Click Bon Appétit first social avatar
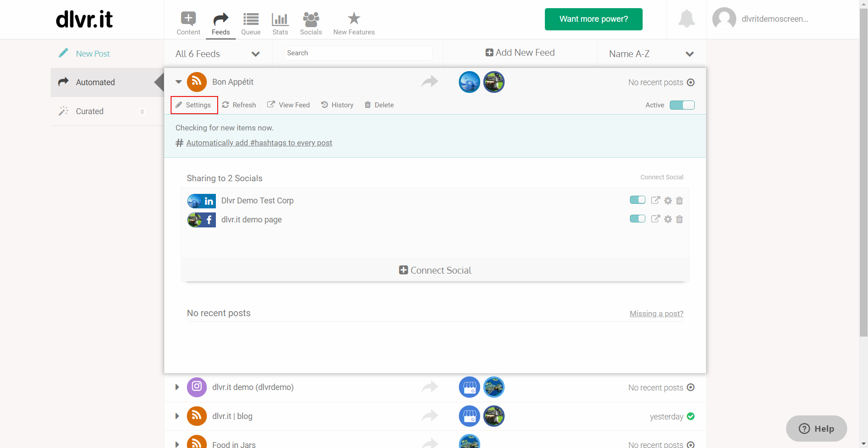Viewport: 868px width, 448px height. [469, 82]
